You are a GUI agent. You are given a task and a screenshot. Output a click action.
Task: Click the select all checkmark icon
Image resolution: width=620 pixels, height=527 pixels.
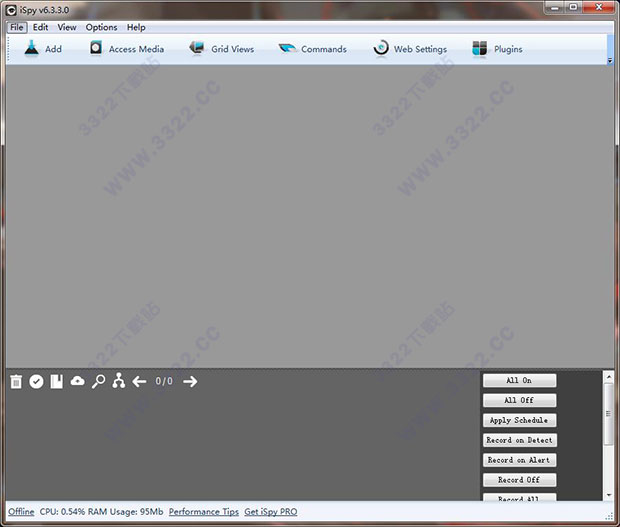tap(36, 382)
